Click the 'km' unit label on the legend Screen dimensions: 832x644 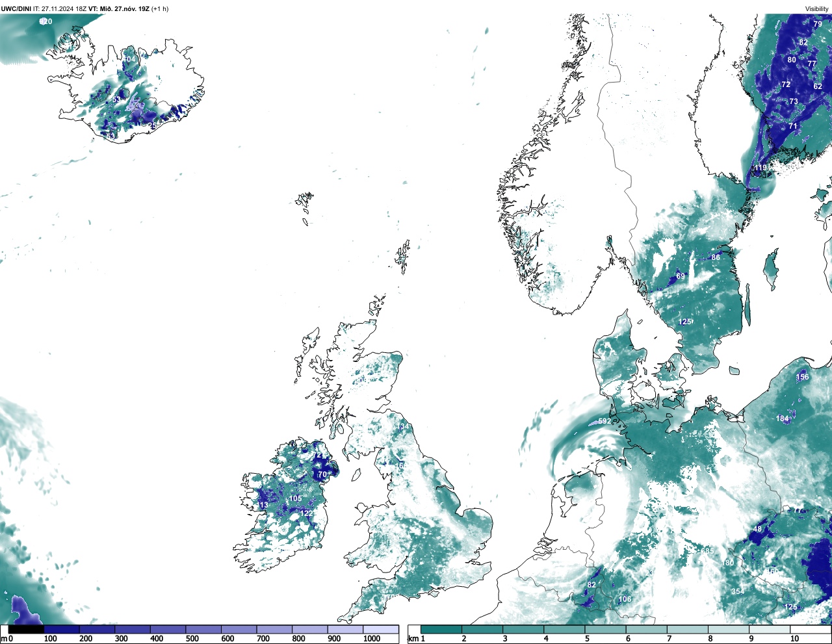tap(414, 639)
